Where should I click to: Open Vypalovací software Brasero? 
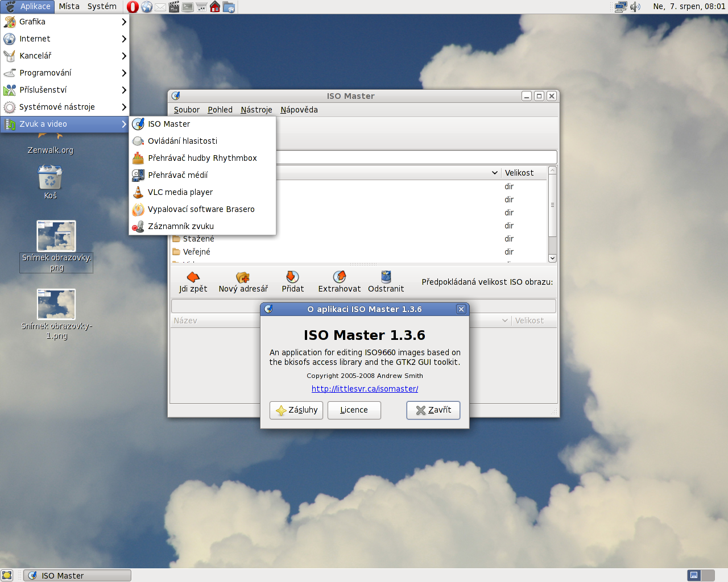[x=202, y=209]
